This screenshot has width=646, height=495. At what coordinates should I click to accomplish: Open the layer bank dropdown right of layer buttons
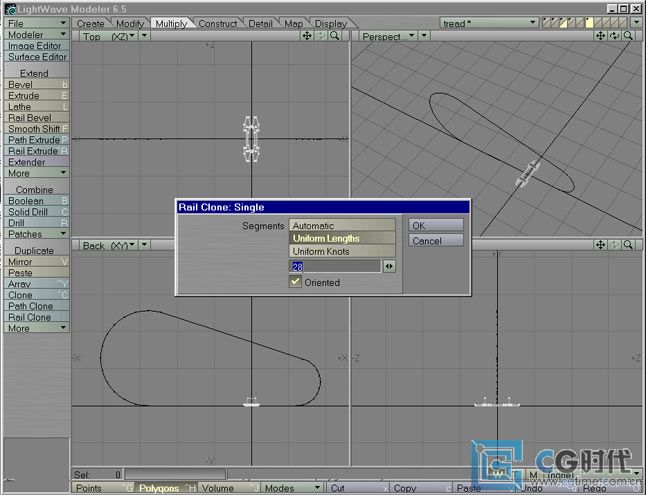coord(637,23)
